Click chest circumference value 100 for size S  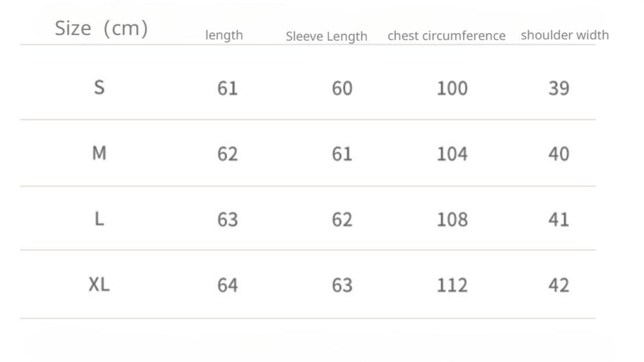[452, 88]
